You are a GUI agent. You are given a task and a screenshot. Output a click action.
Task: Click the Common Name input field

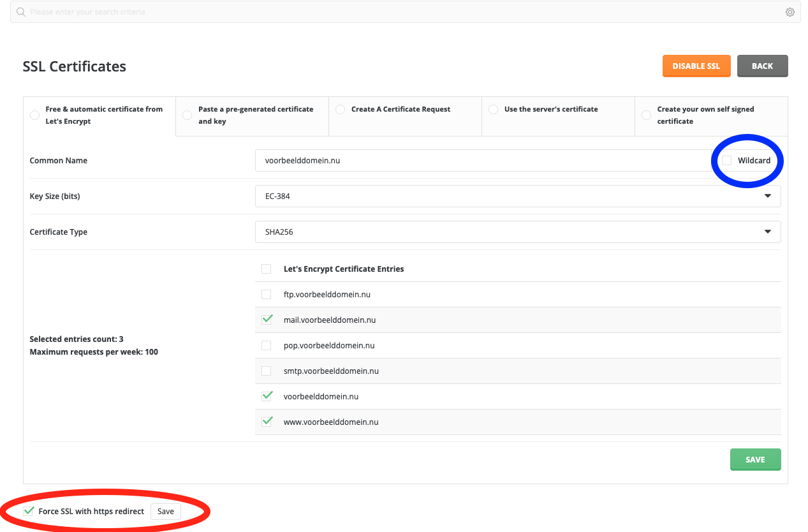483,161
